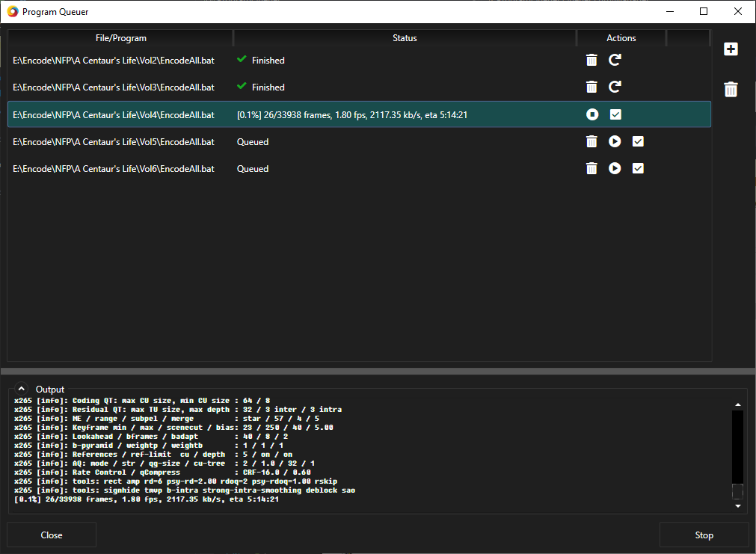This screenshot has width=756, height=554.
Task: Select the Vol6 EncodeAll.bat row
Action: tap(359, 169)
